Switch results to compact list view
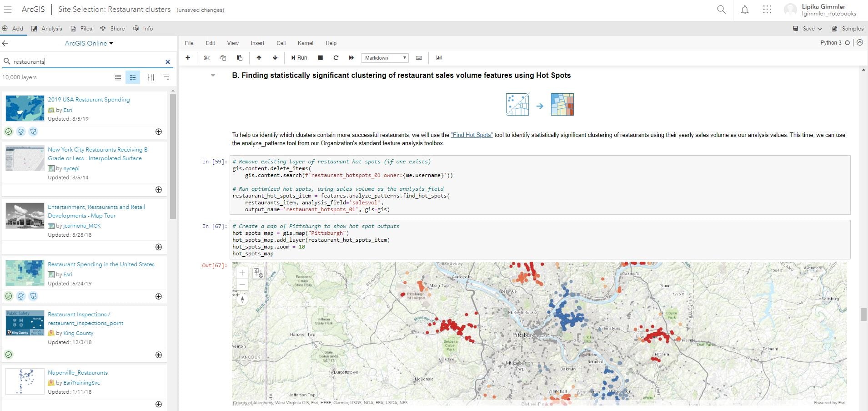Image resolution: width=868 pixels, height=411 pixels. pos(118,77)
